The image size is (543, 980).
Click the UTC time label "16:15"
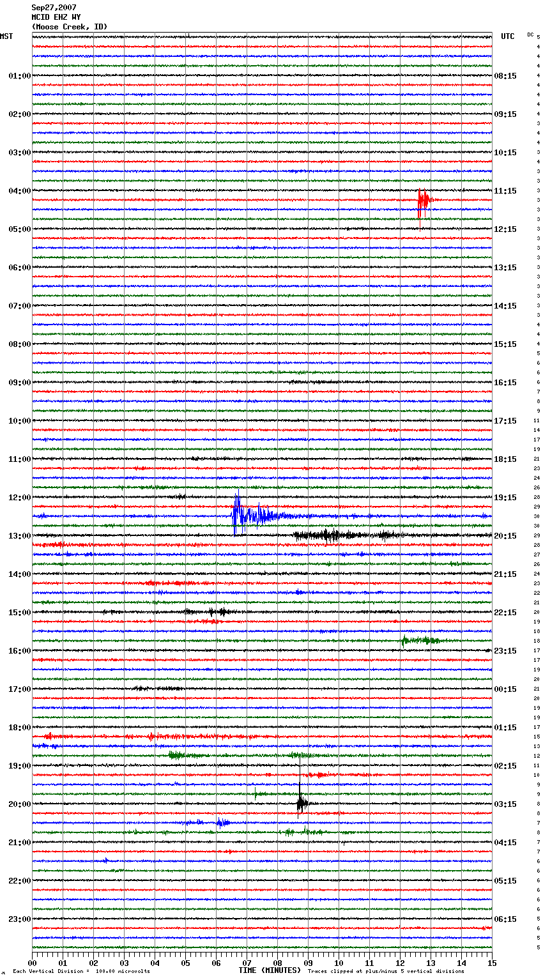click(x=505, y=383)
